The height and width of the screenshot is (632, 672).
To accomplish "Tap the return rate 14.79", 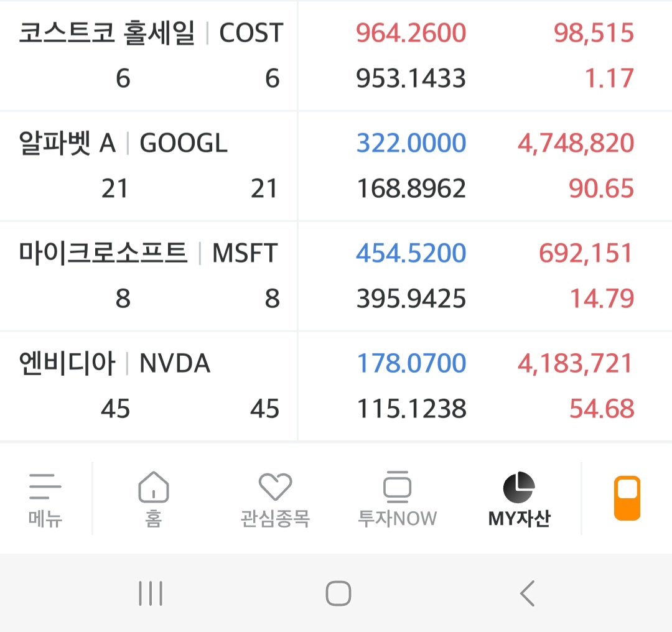I will pos(602,299).
